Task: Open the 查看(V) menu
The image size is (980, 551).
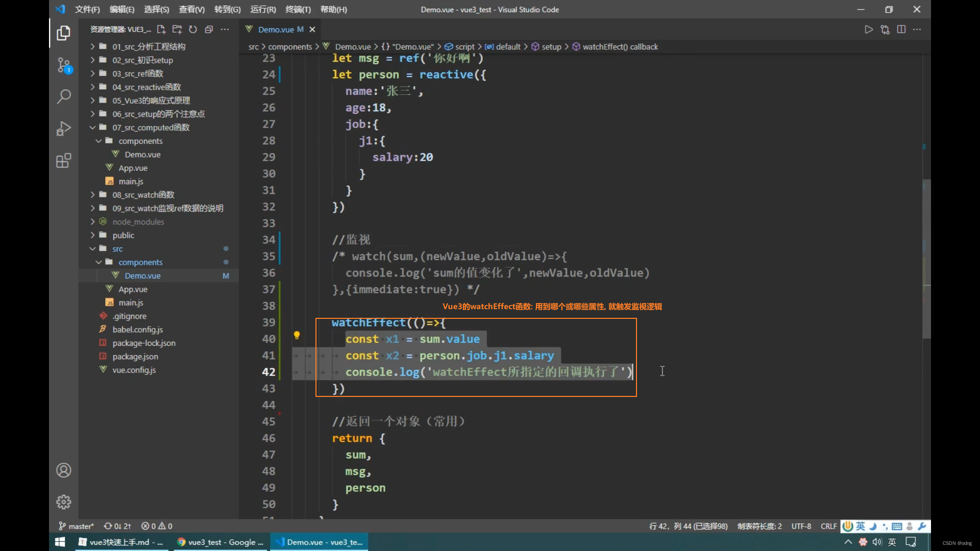Action: (x=192, y=9)
